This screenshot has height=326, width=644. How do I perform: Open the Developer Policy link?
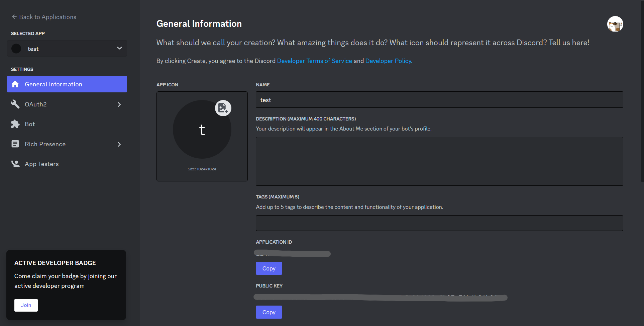point(388,61)
